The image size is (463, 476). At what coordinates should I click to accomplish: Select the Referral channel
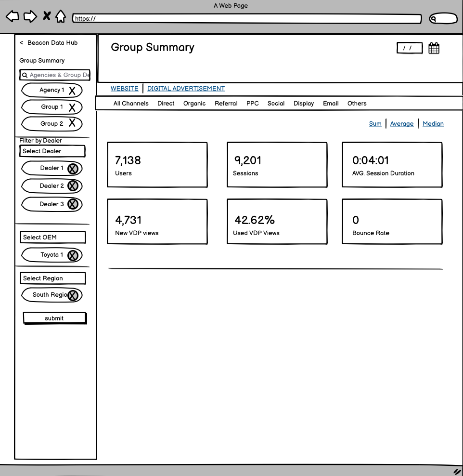pyautogui.click(x=226, y=103)
